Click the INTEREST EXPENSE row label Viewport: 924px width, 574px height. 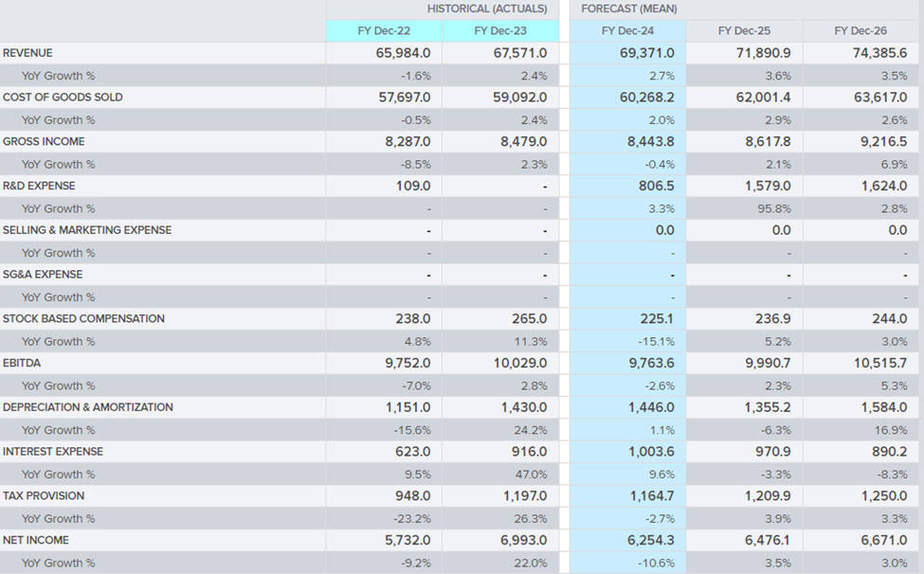click(53, 452)
